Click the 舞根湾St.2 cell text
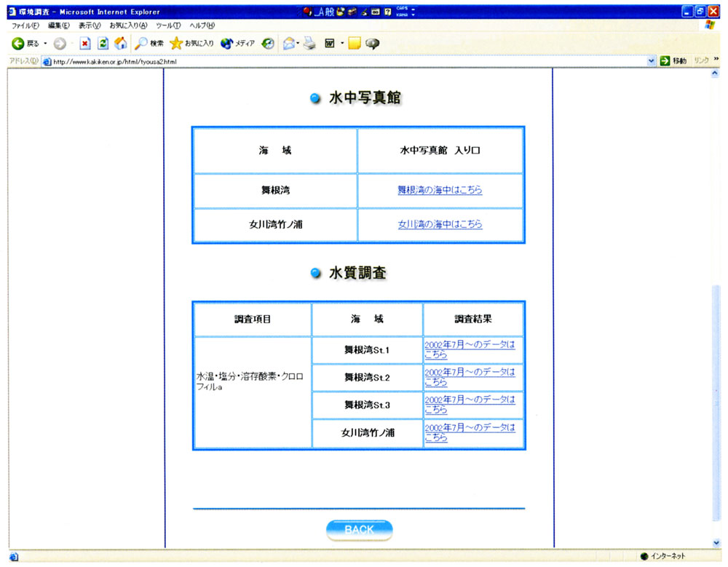 click(x=367, y=377)
